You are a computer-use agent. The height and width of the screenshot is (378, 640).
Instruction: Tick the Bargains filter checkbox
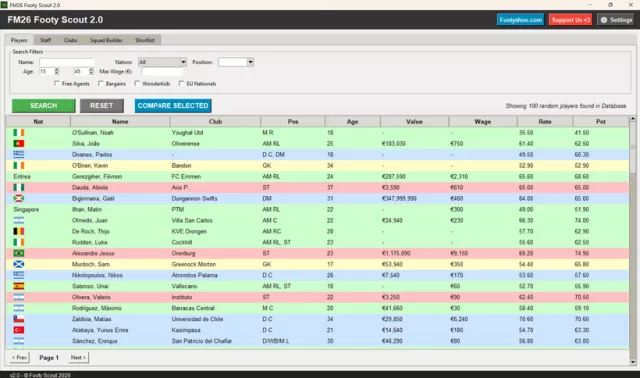[100, 83]
